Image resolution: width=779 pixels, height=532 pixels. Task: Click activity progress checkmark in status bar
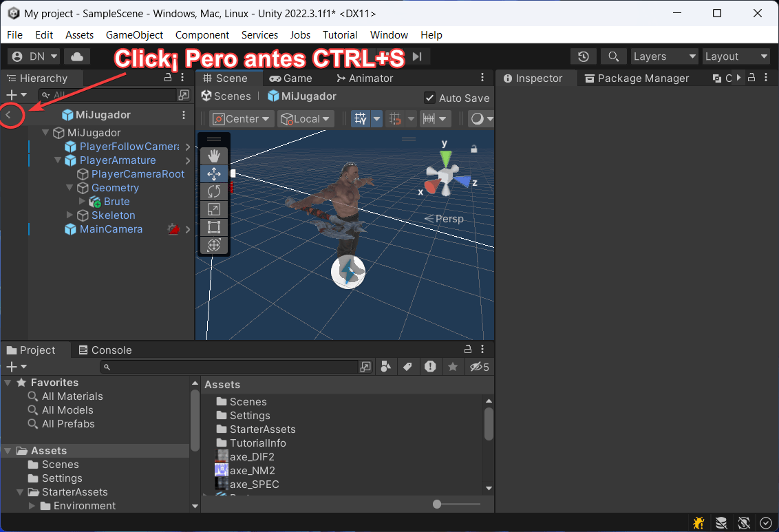click(x=766, y=522)
